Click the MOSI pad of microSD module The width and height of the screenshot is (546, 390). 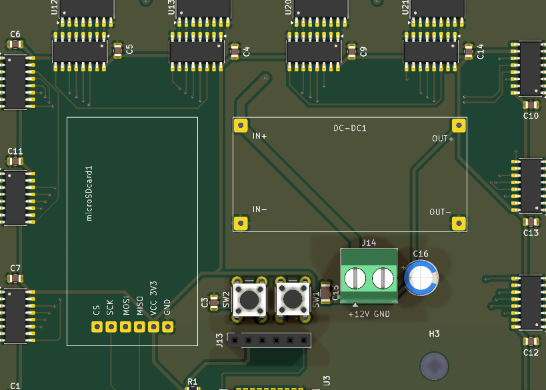click(x=125, y=327)
